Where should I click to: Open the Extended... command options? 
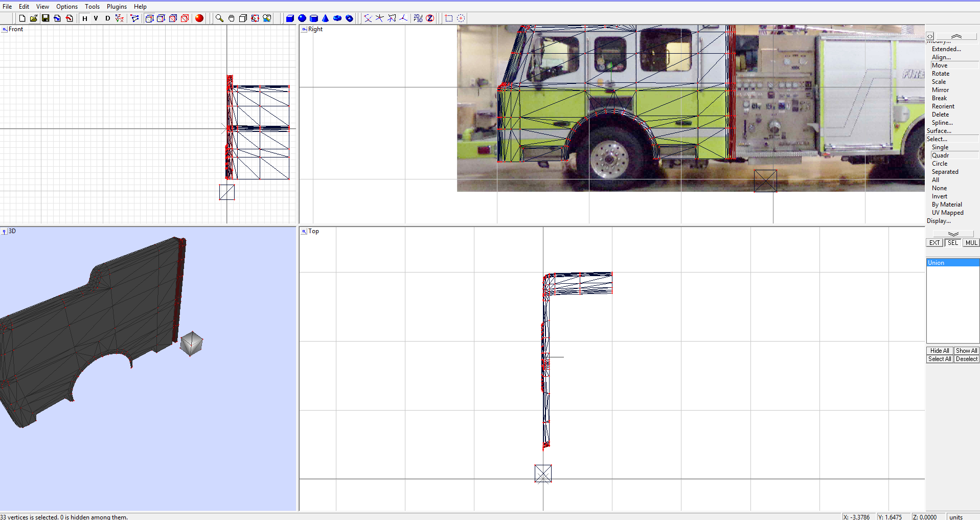pyautogui.click(x=946, y=49)
